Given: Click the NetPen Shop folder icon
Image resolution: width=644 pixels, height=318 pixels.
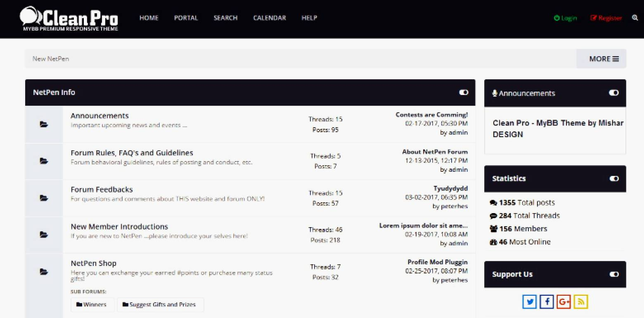Looking at the screenshot, I should coord(44,272).
